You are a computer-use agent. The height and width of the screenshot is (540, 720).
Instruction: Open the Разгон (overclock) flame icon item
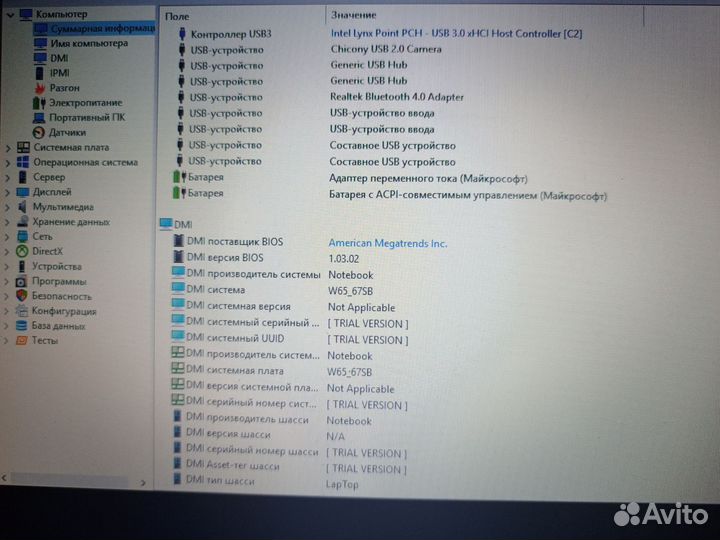40,88
